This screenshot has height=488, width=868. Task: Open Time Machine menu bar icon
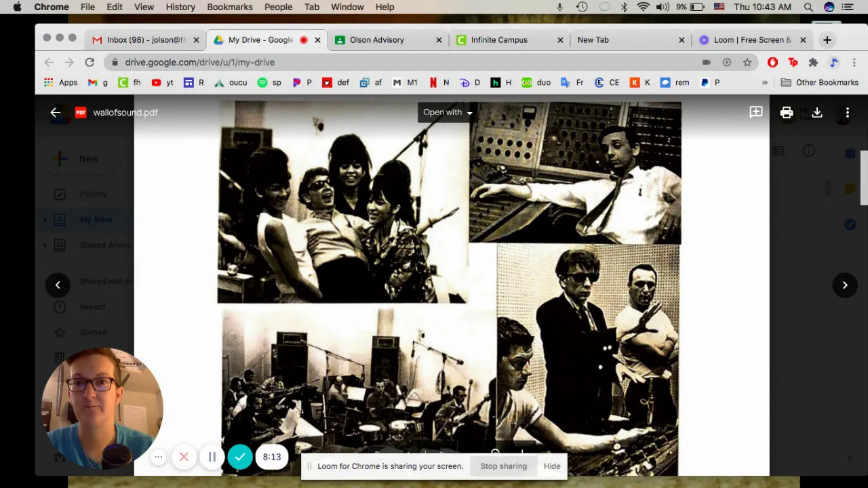582,7
